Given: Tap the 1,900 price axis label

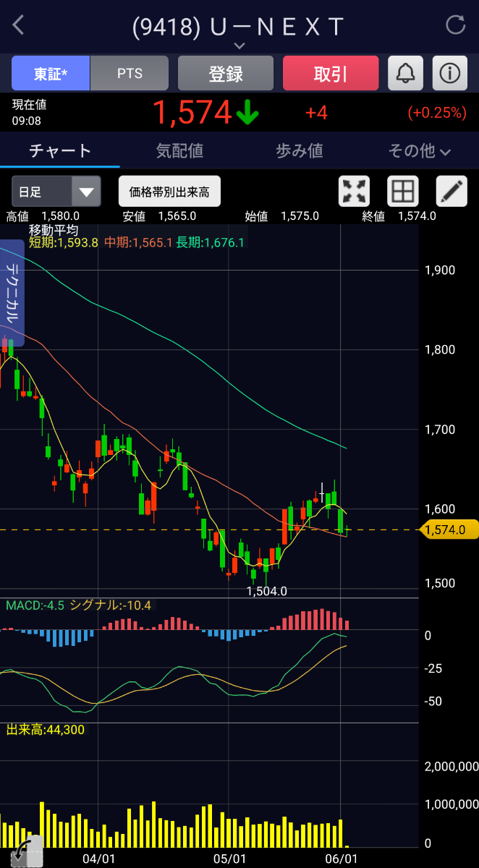Looking at the screenshot, I should 441,270.
